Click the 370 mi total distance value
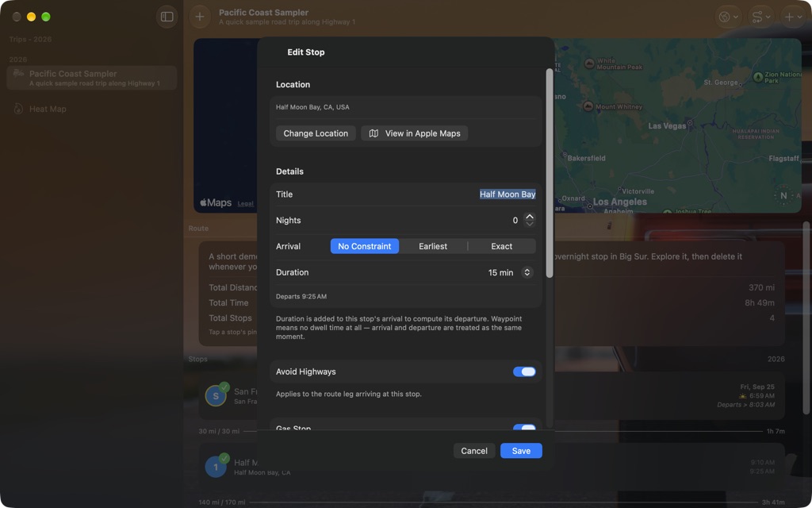The height and width of the screenshot is (508, 812). click(761, 287)
